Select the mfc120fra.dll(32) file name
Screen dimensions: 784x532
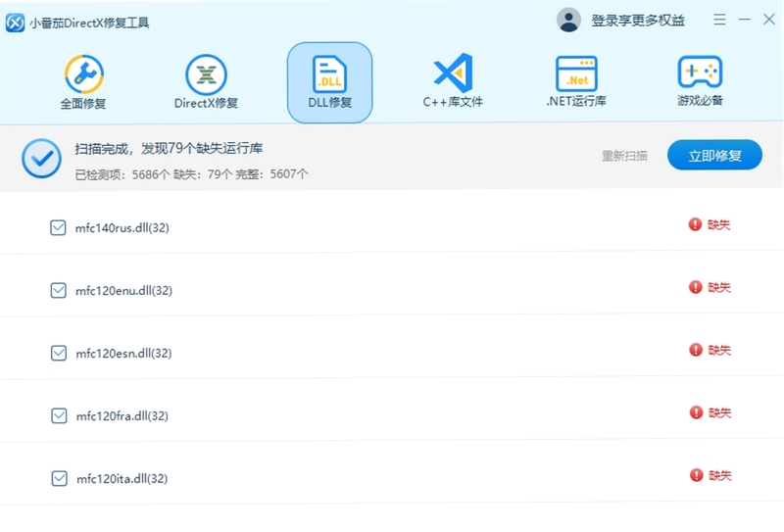click(122, 416)
